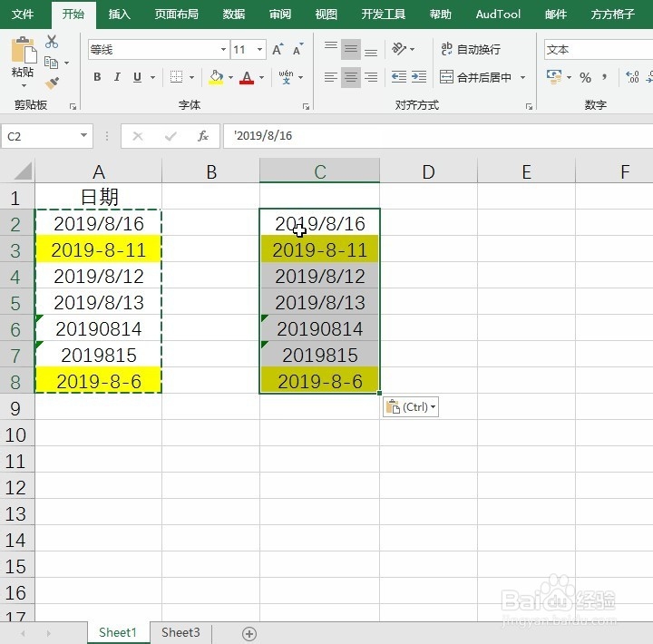Click the formula bar input field
The width and height of the screenshot is (653, 644).
point(438,136)
